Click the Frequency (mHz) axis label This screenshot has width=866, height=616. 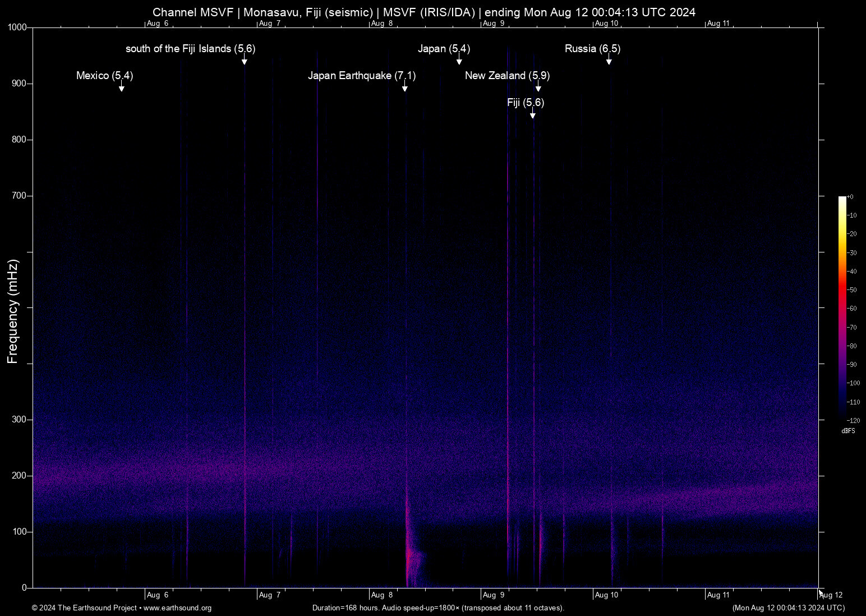tap(13, 311)
